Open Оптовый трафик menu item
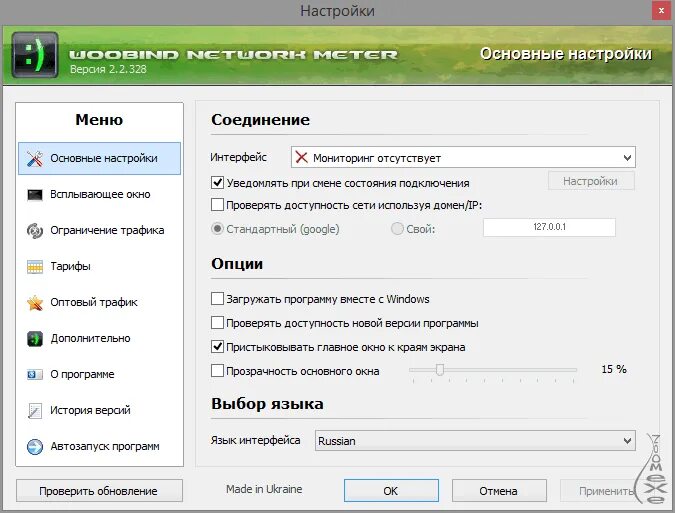Viewport: 675px width, 513px height. (99, 303)
